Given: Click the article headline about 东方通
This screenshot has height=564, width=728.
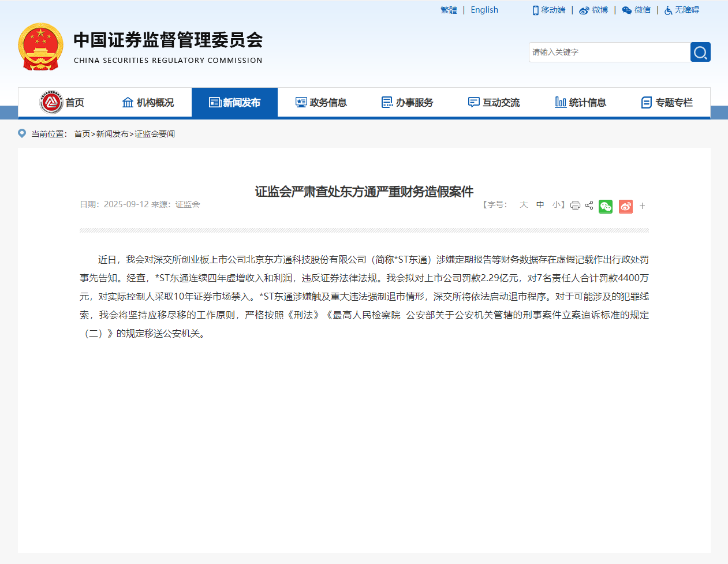Looking at the screenshot, I should [364, 192].
